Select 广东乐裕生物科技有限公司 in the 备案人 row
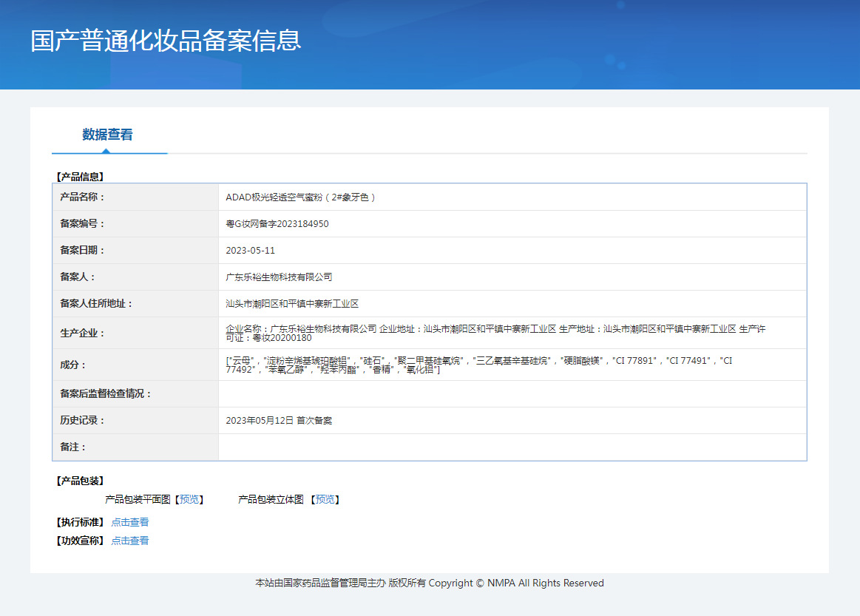 (279, 277)
